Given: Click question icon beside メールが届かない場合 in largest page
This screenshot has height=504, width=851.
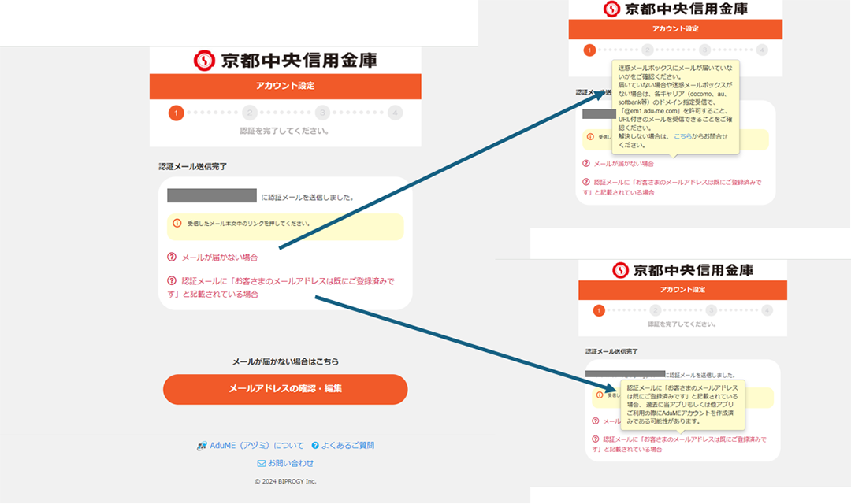Looking at the screenshot, I should pyautogui.click(x=172, y=258).
